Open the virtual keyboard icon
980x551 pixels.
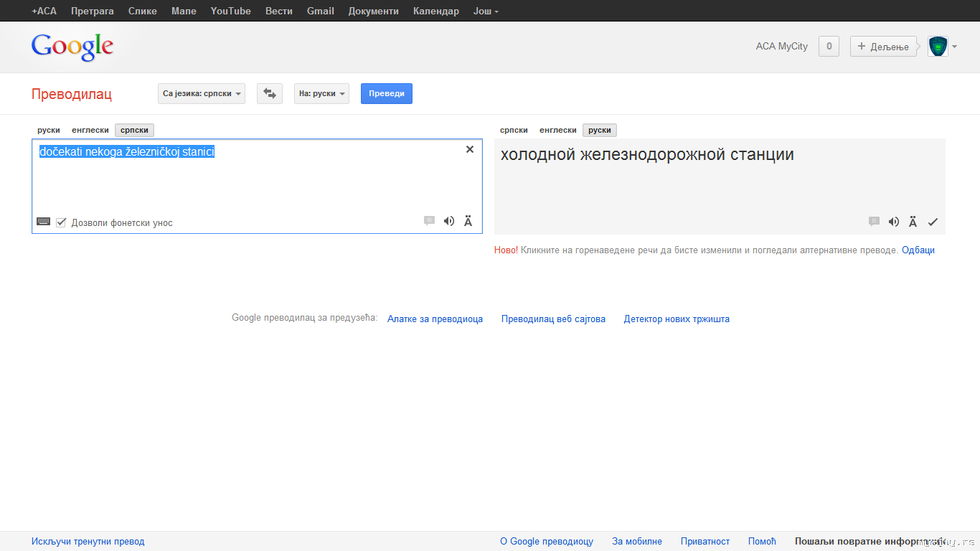43,222
